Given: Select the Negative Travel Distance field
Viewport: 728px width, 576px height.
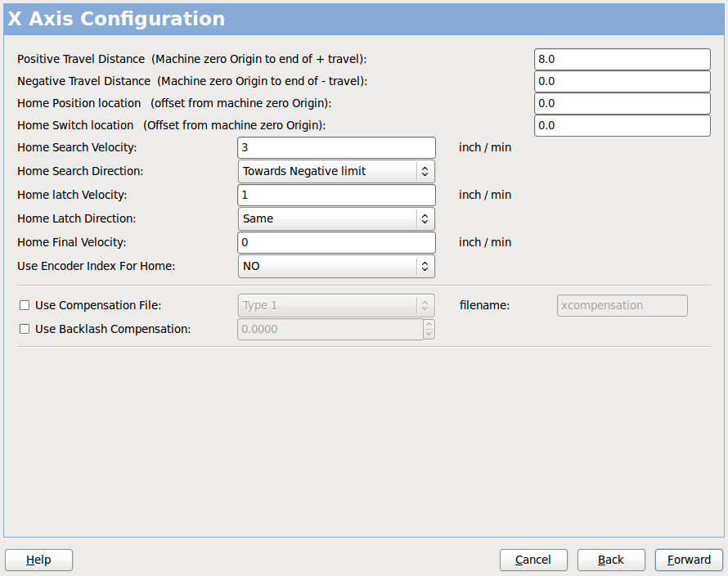Looking at the screenshot, I should coord(622,81).
